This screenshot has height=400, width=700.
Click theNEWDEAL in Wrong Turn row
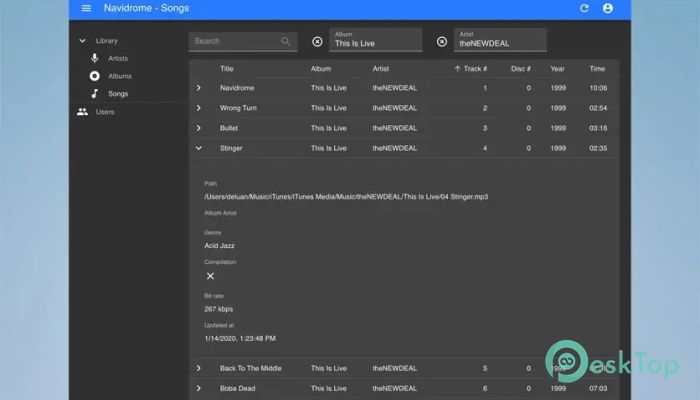[395, 108]
